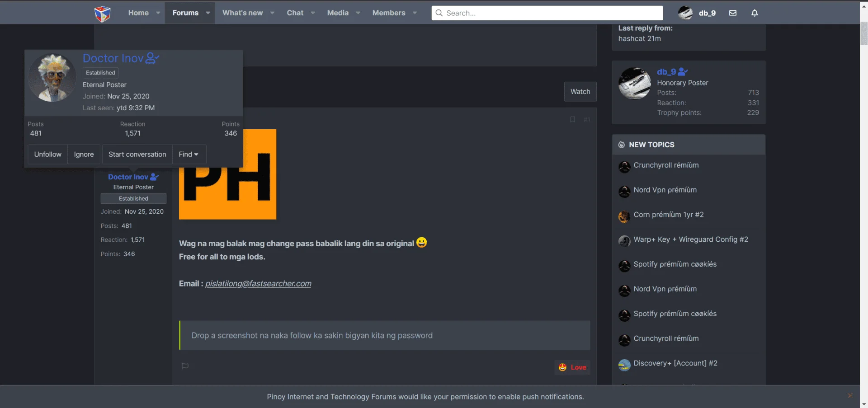Open the Media tab
The image size is (868, 408).
[x=338, y=13]
